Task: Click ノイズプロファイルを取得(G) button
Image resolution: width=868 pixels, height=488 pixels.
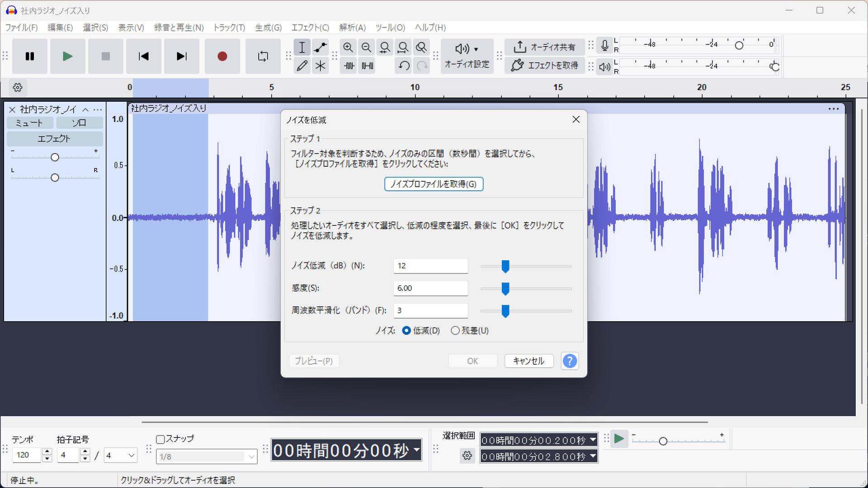Action: pyautogui.click(x=434, y=184)
